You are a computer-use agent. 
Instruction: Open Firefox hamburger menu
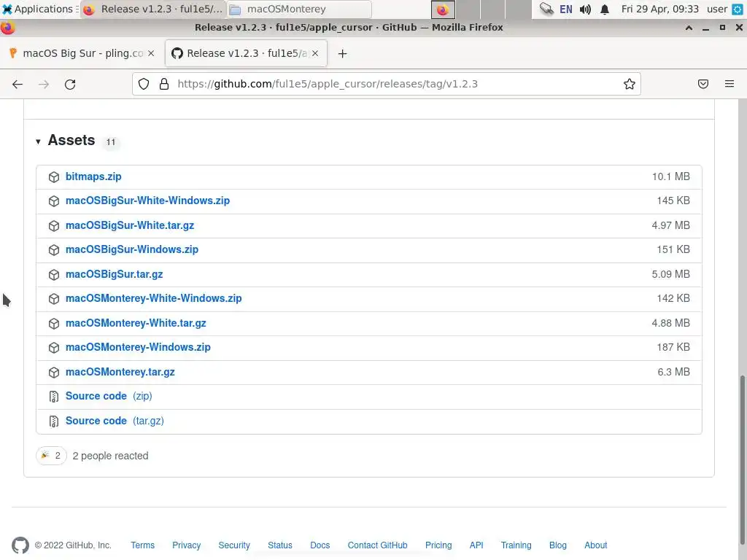coord(729,85)
